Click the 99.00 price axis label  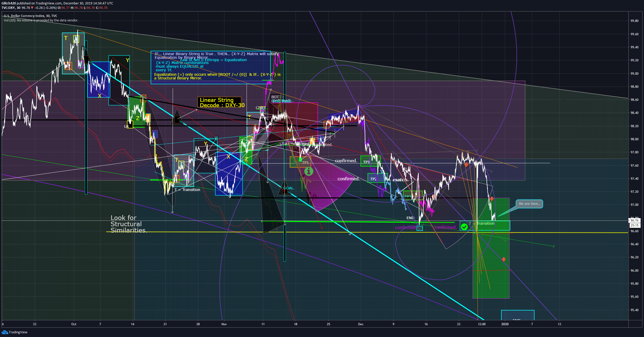(634, 73)
